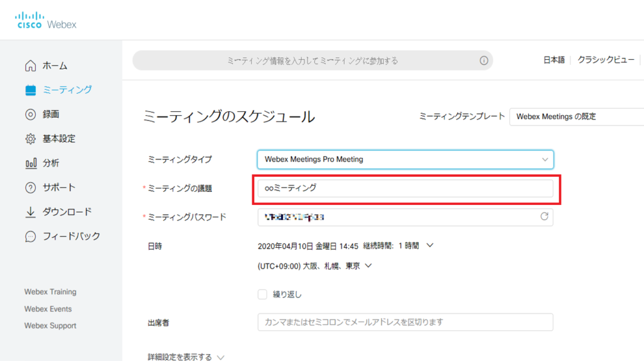Click the Cisco Webex logo
The height and width of the screenshot is (361, 644).
coord(45,21)
